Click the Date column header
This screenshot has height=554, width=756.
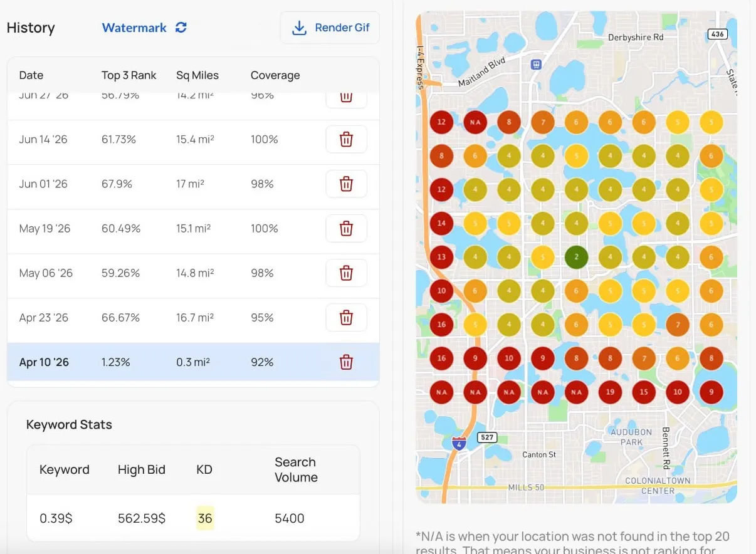tap(31, 75)
